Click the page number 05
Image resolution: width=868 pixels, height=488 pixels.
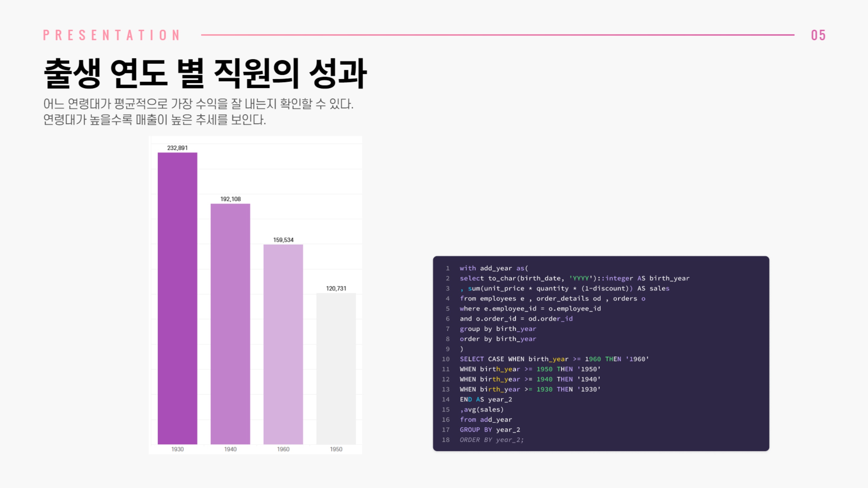[x=818, y=35]
